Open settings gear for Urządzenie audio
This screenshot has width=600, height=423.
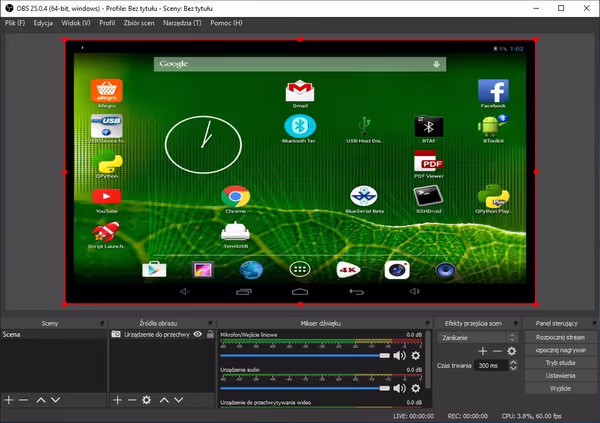416,389
